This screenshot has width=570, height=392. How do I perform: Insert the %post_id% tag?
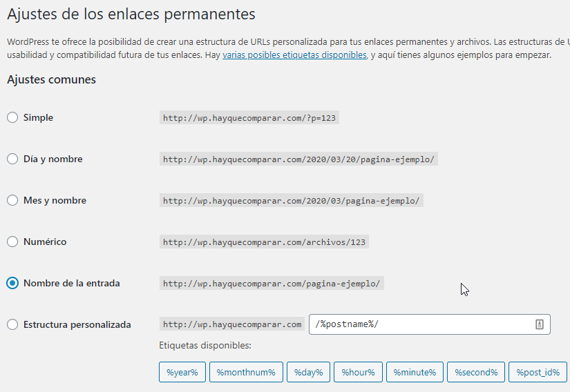coord(538,373)
